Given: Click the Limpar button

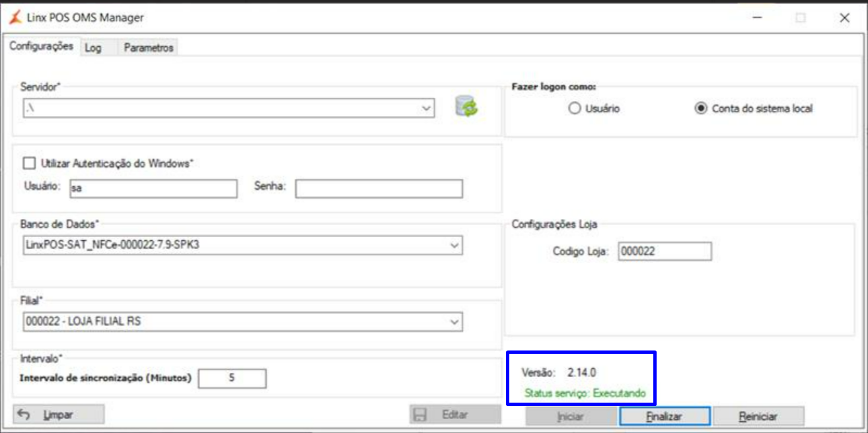Looking at the screenshot, I should (59, 415).
